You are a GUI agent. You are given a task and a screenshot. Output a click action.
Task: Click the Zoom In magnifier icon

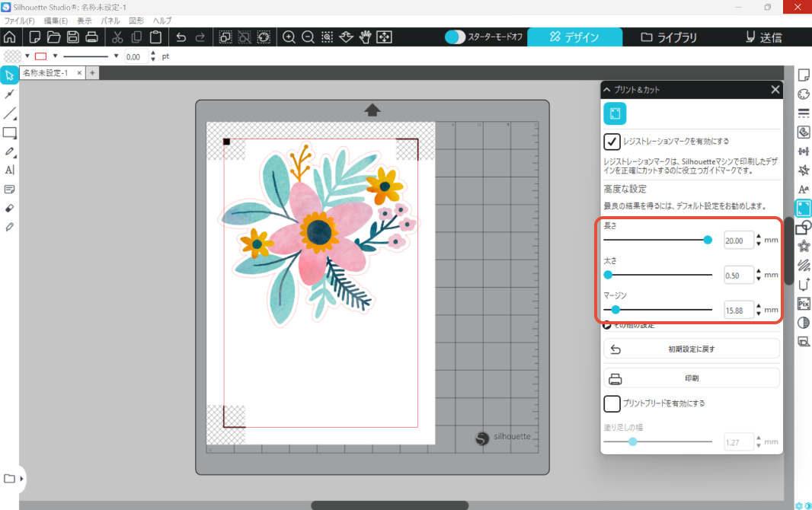click(x=289, y=37)
